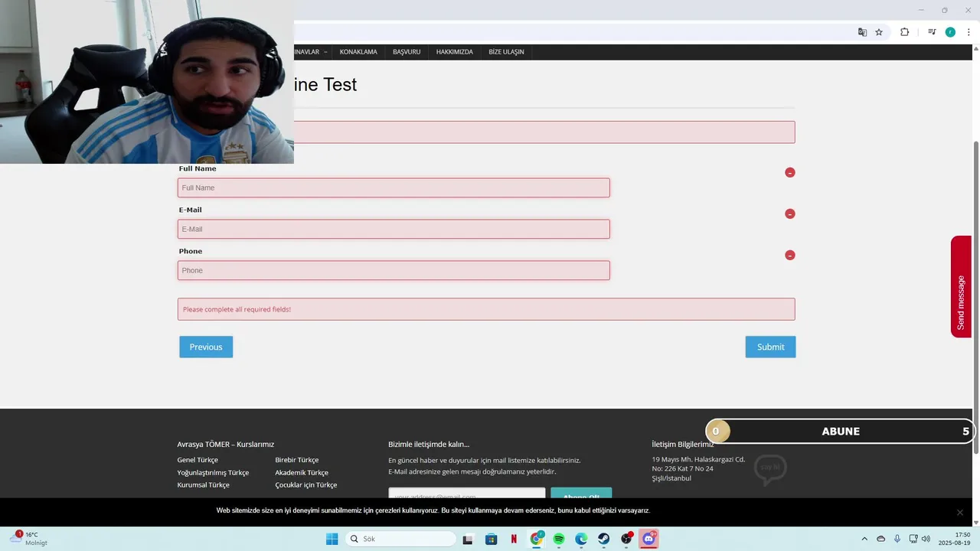Screen dimensions: 980x551
Task: Click the microphone tray icon
Action: click(x=897, y=539)
